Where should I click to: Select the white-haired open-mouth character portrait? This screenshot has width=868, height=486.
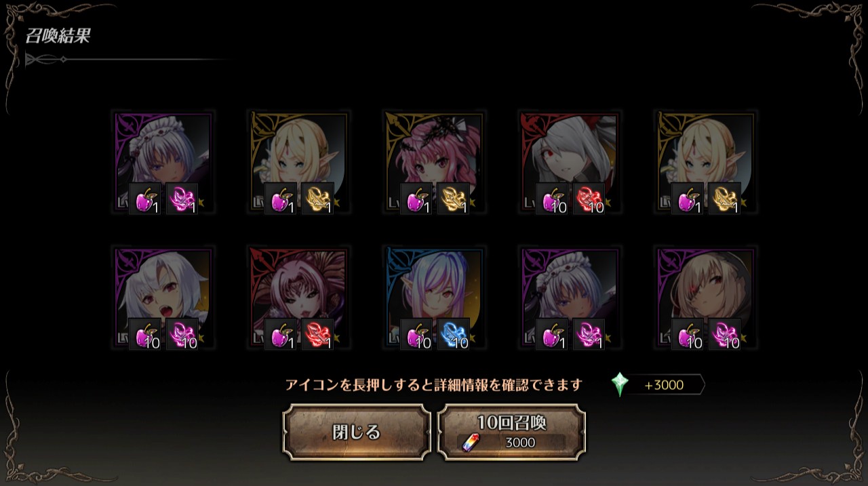point(163,298)
